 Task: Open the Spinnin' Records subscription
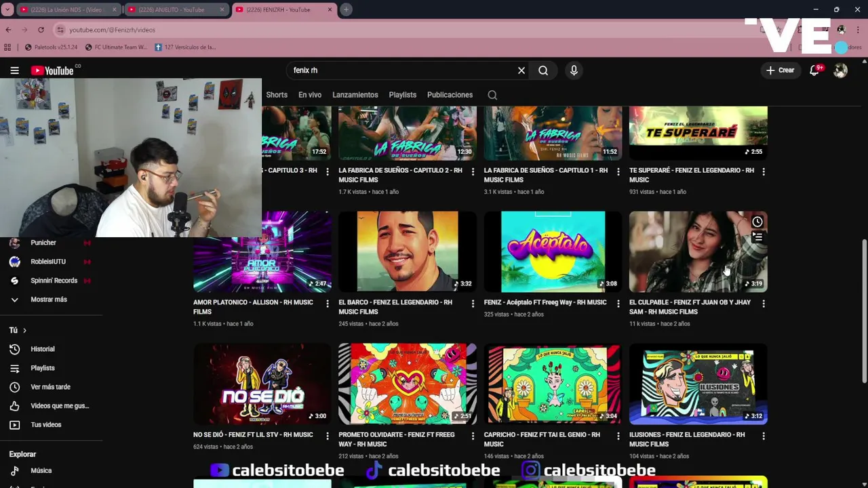tap(54, 281)
